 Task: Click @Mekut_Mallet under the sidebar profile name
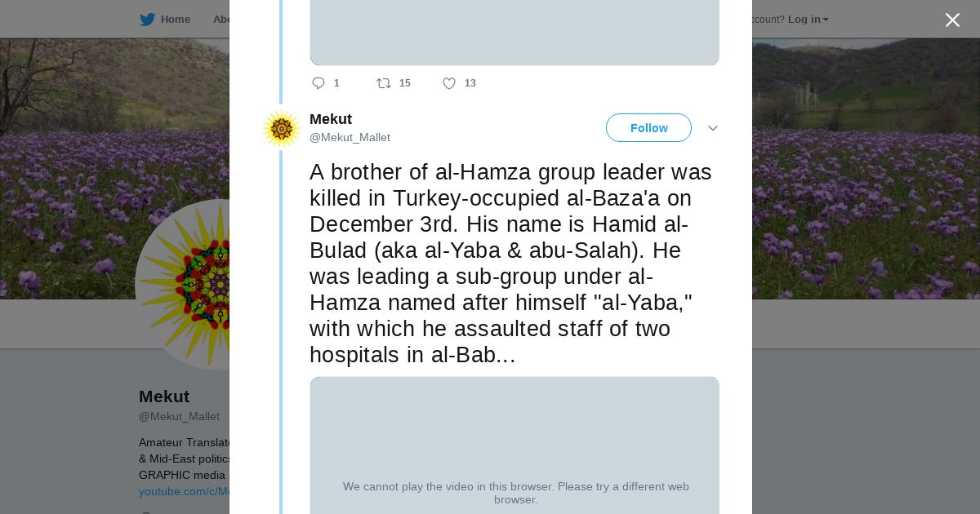point(179,416)
